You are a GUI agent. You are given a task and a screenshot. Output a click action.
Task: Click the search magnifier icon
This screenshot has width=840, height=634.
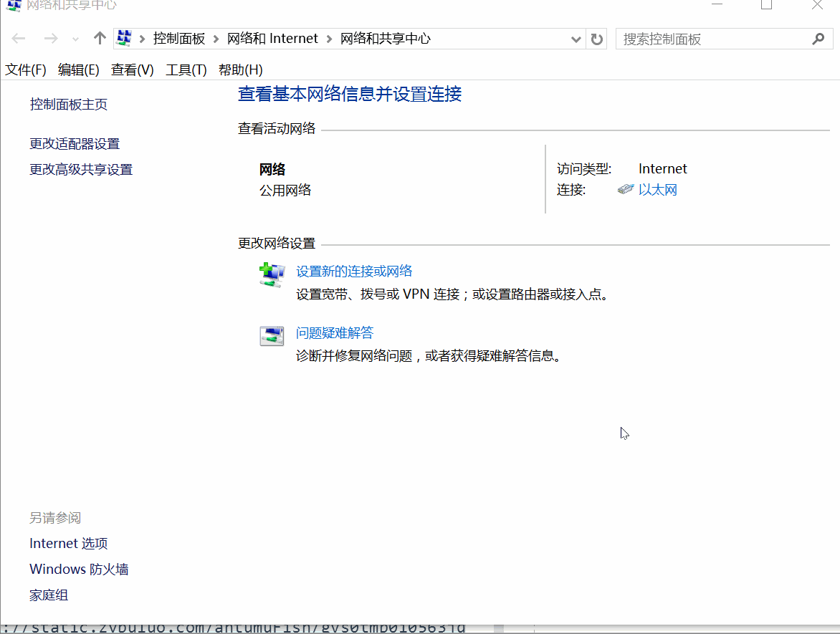point(818,38)
